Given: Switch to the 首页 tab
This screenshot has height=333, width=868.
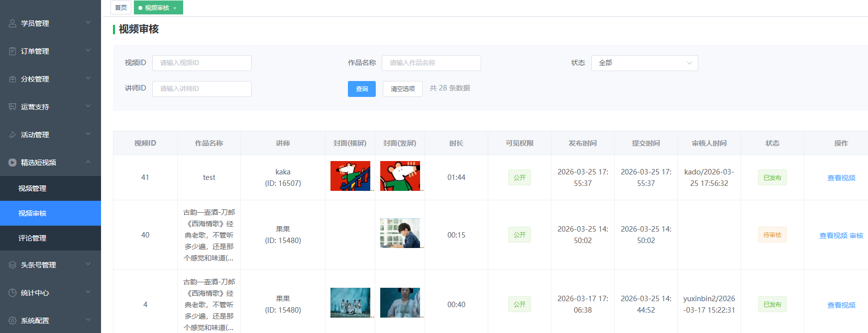Looking at the screenshot, I should 121,7.
